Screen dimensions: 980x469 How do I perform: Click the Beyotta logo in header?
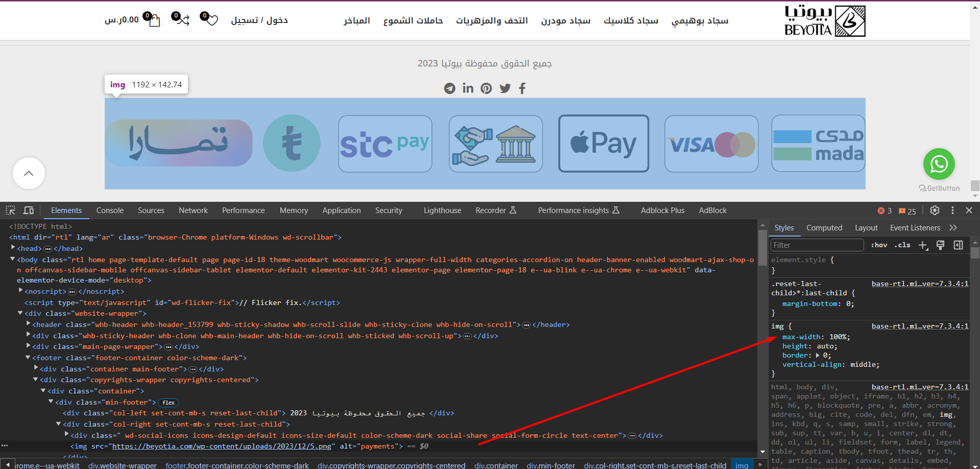pos(825,21)
